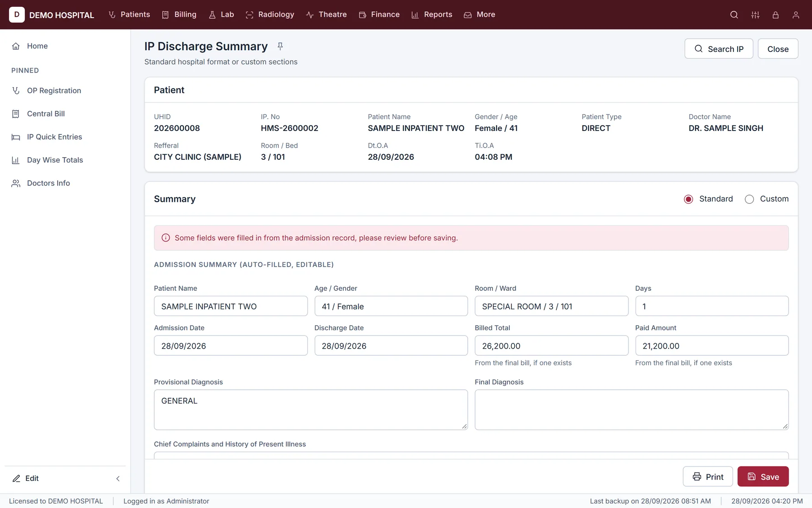Open Day Wise Totals in sidebar
This screenshot has height=508, width=812.
[65, 160]
